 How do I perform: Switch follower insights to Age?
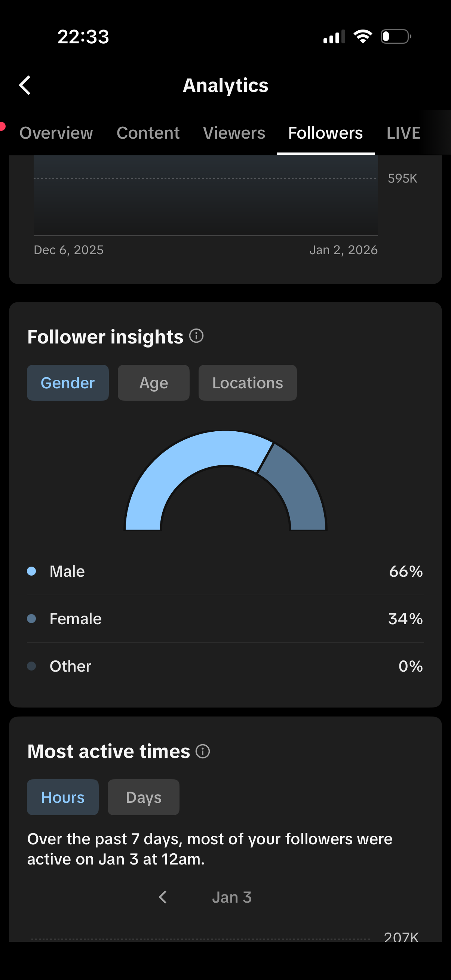[153, 383]
